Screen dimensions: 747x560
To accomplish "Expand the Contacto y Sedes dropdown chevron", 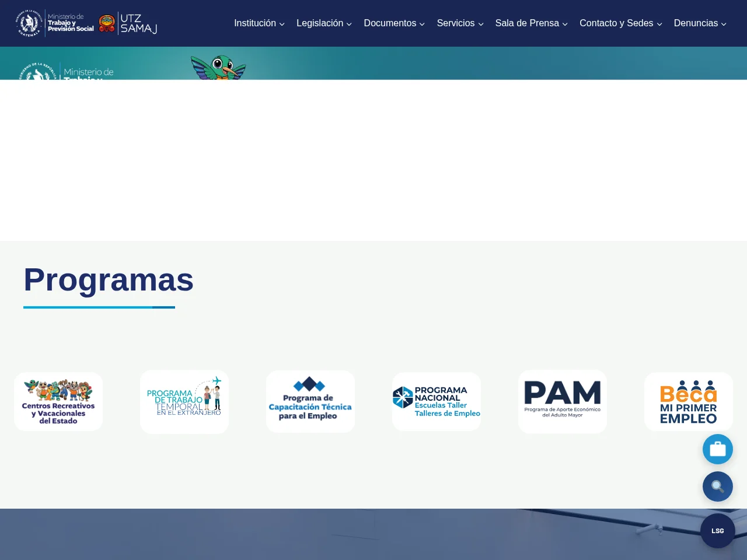I will 659,24.
